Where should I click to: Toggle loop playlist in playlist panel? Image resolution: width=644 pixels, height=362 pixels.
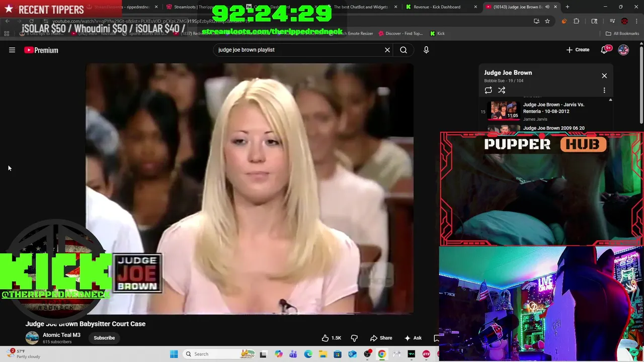pos(488,90)
